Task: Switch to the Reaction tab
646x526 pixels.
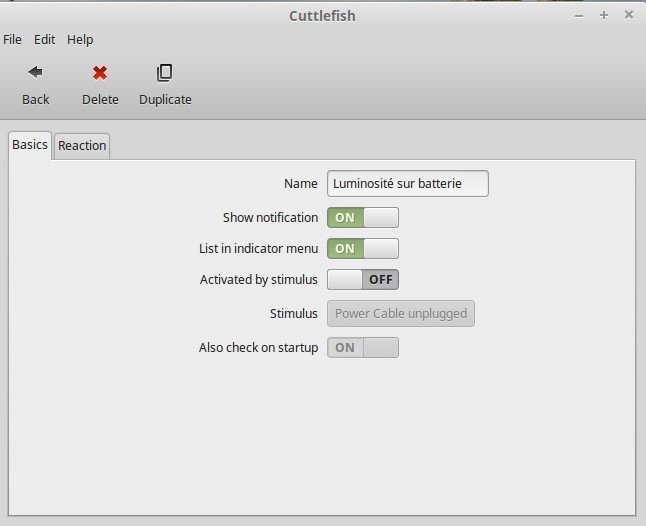Action: [x=82, y=146]
